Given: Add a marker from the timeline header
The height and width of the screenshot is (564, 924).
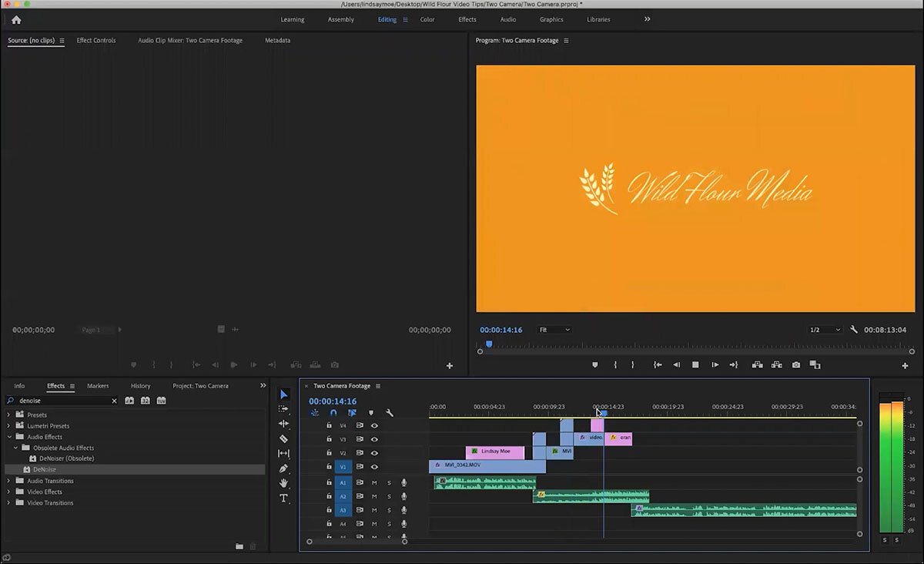Looking at the screenshot, I should (x=370, y=413).
